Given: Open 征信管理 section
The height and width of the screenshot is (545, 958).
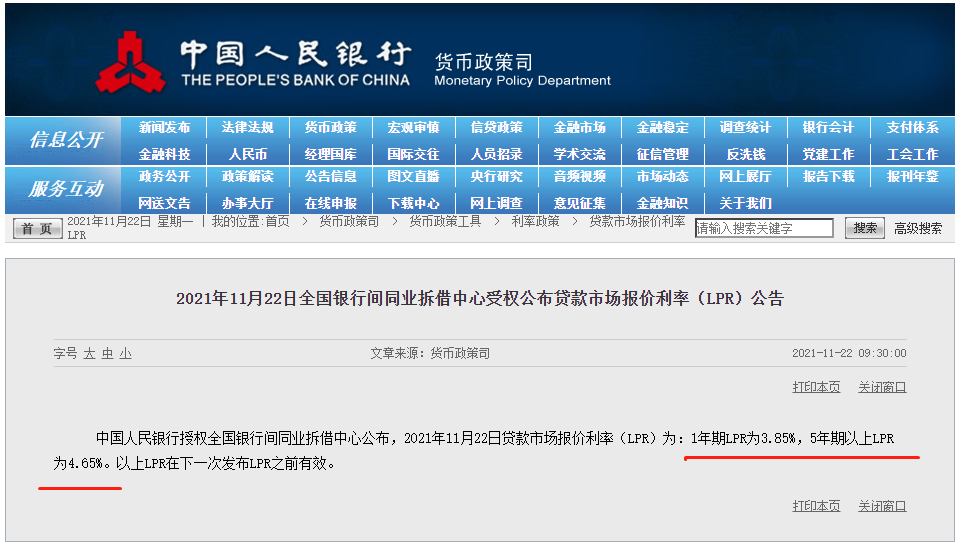Looking at the screenshot, I should (663, 154).
